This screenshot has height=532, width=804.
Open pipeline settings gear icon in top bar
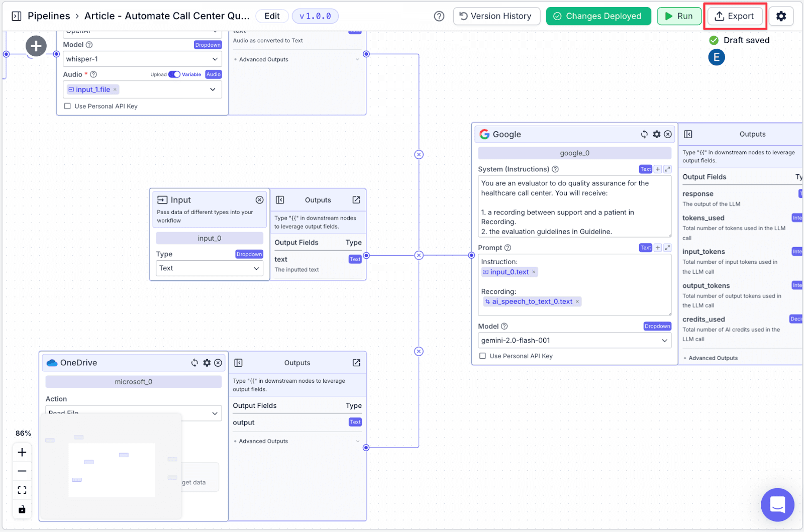pos(781,16)
